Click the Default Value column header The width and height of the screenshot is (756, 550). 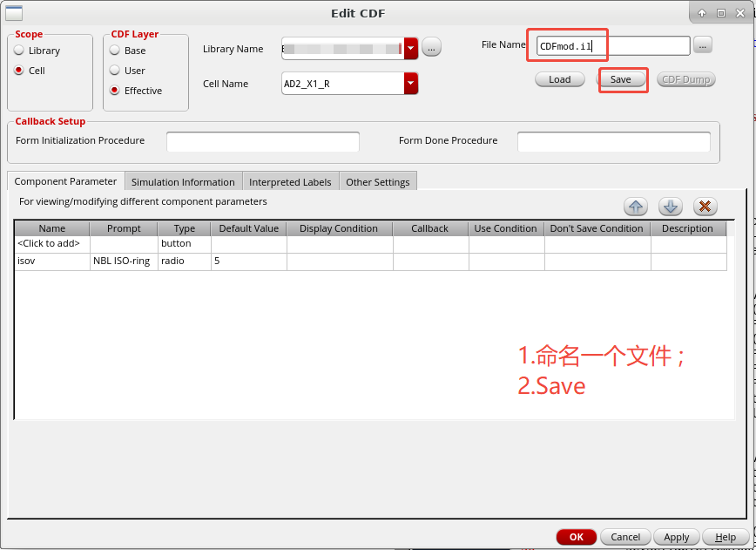[249, 228]
